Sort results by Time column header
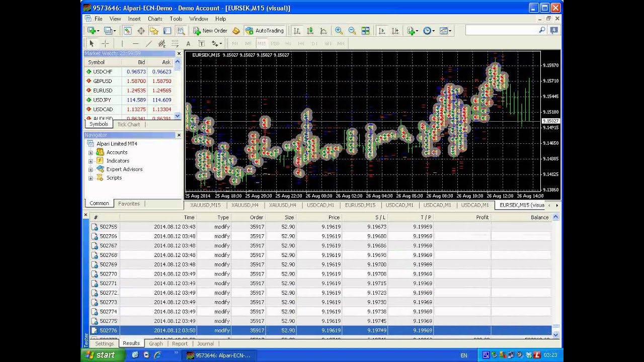The height and width of the screenshot is (362, 644). pyautogui.click(x=158, y=217)
